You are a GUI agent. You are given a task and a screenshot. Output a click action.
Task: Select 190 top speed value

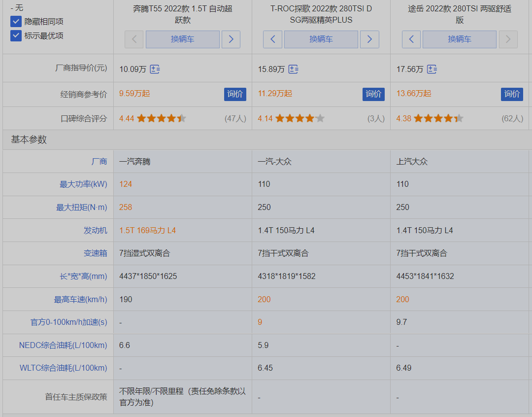(126, 299)
